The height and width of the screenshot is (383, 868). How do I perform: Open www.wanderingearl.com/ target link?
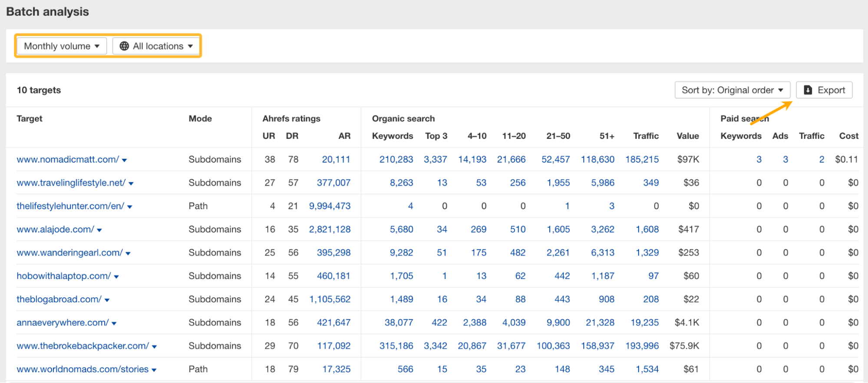[69, 252]
